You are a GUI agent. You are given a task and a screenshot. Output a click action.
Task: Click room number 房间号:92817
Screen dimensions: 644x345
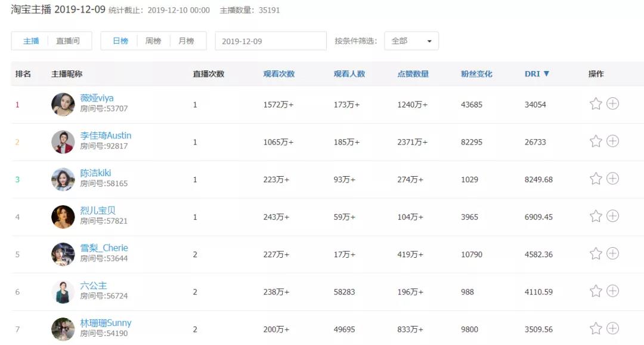104,146
